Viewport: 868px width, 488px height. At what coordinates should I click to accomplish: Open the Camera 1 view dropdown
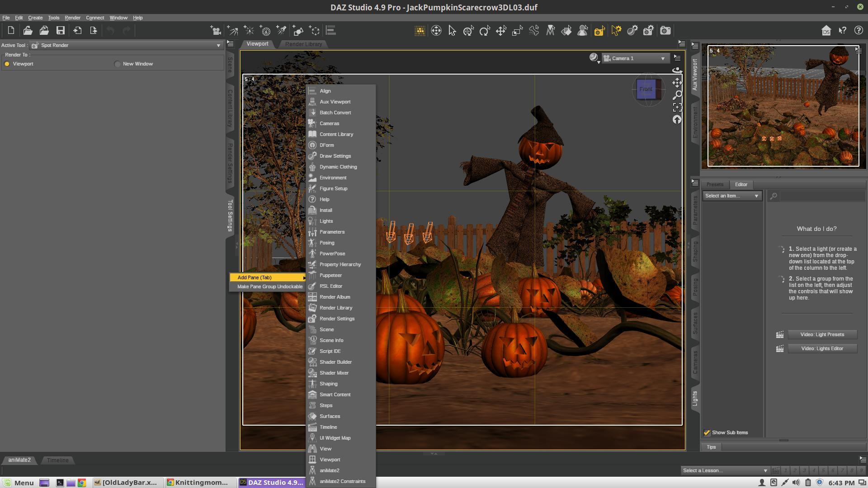[x=635, y=59]
